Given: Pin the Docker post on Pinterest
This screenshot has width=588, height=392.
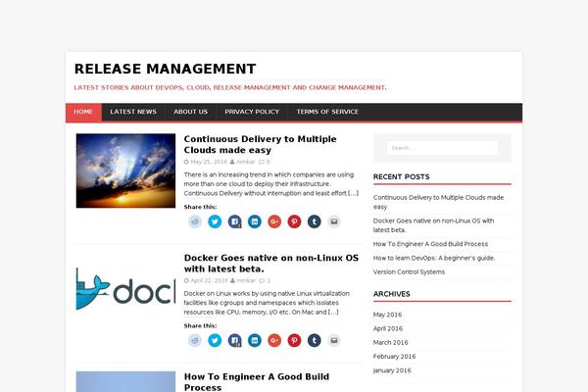Looking at the screenshot, I should pyautogui.click(x=294, y=341).
